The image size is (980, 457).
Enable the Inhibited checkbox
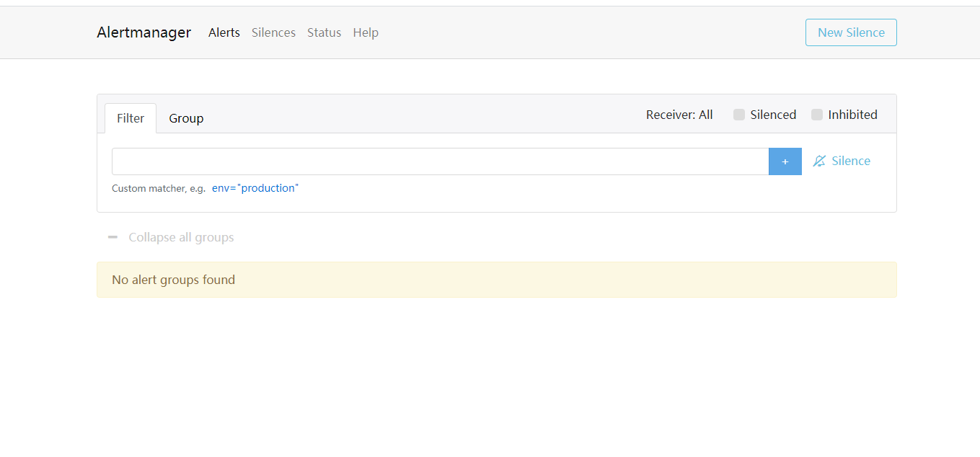click(x=817, y=115)
